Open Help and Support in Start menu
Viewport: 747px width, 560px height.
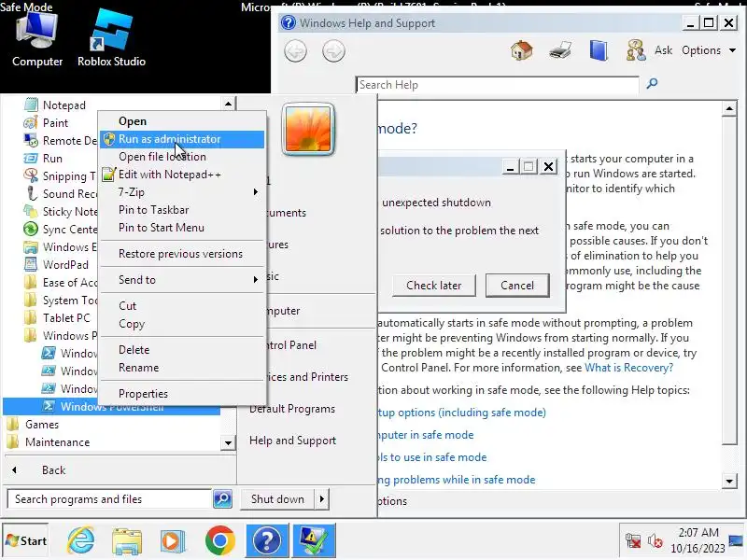(292, 440)
